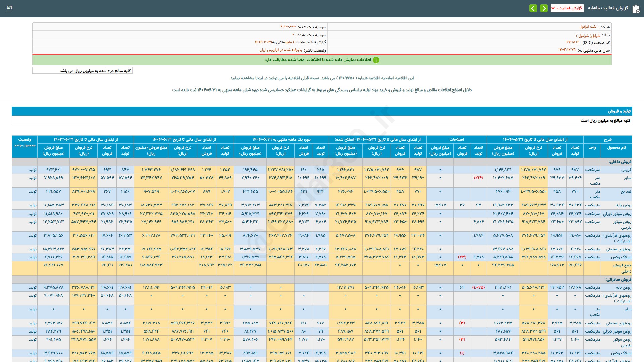Click the clipboard report icon in header
The height and width of the screenshot is (362, 644).
click(x=636, y=9)
